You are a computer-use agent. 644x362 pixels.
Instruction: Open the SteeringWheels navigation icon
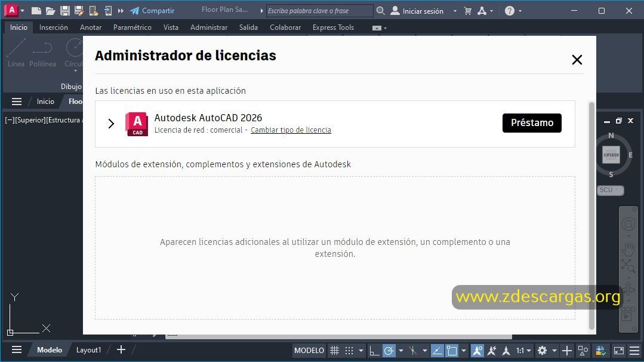pos(628,224)
